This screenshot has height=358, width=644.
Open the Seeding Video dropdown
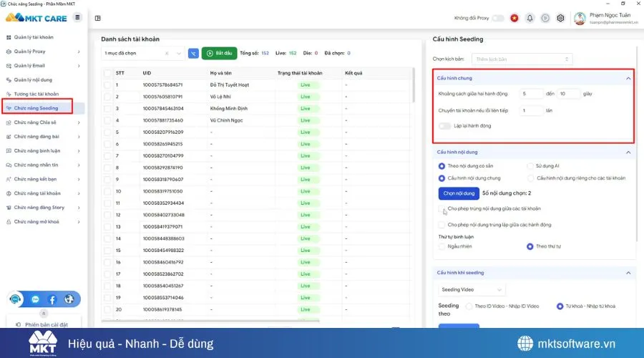point(472,290)
